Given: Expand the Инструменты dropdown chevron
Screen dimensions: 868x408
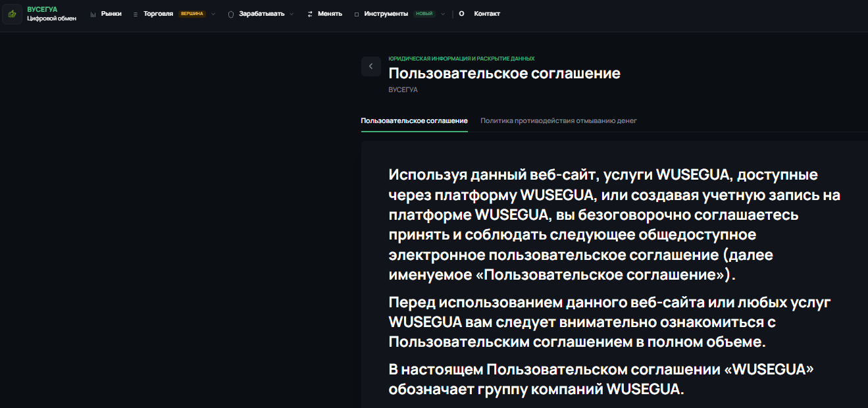Looking at the screenshot, I should (443, 14).
